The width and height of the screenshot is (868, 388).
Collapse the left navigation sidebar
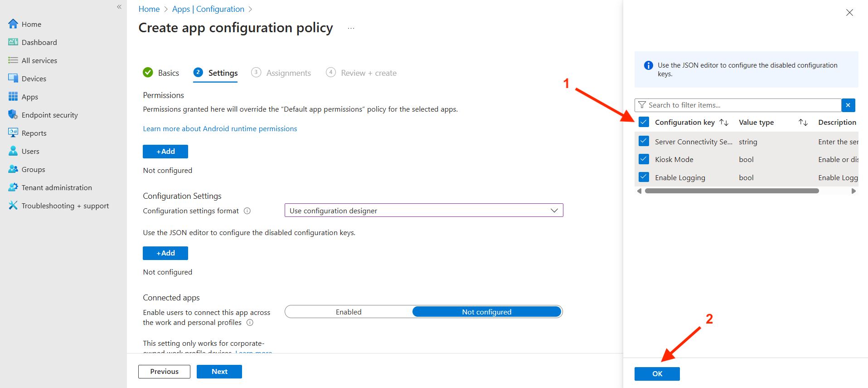click(x=119, y=7)
